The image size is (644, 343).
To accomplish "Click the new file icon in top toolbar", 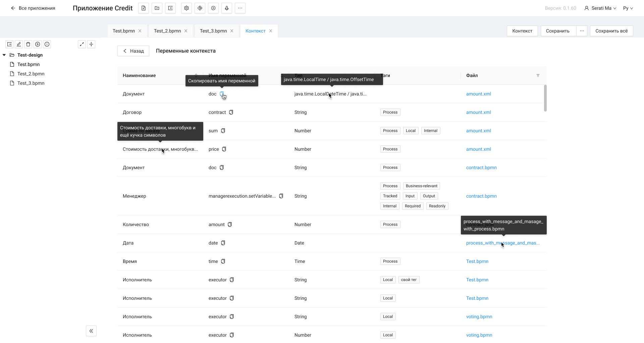I will pos(144,8).
